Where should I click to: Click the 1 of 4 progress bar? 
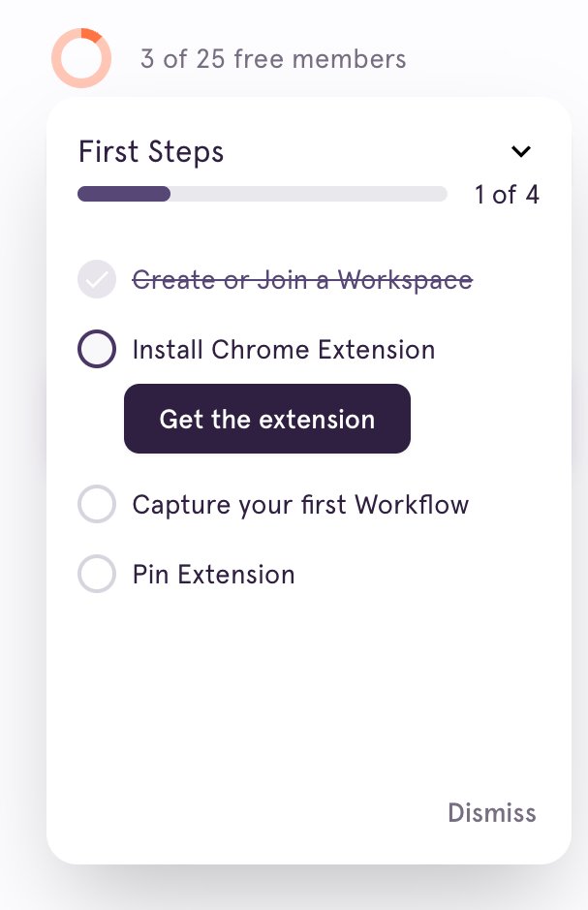coord(262,194)
